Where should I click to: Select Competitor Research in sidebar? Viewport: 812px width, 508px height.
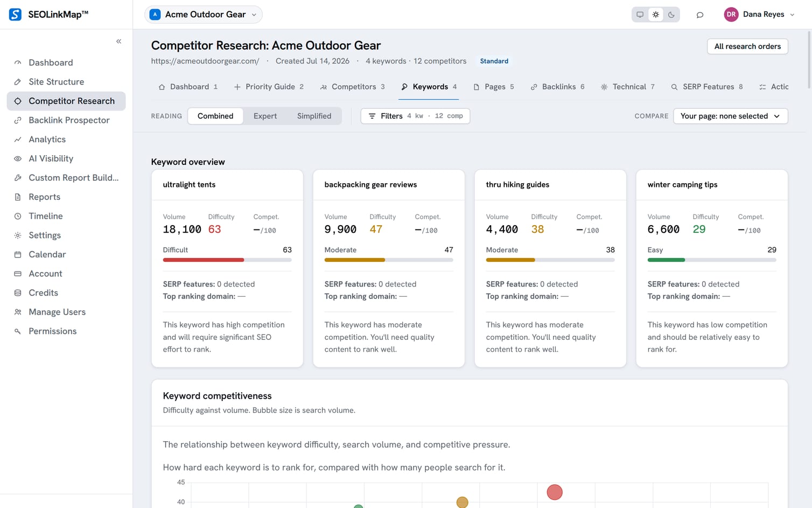66,101
